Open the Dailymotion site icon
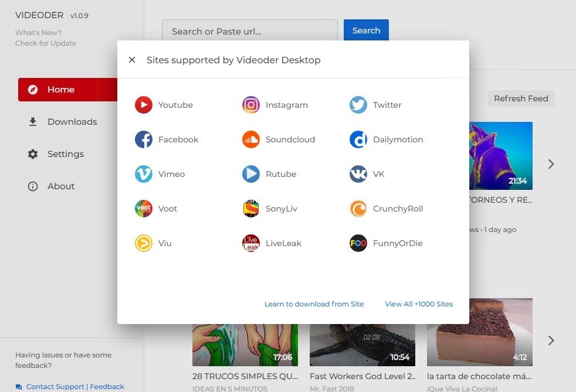Image resolution: width=576 pixels, height=392 pixels. [358, 139]
